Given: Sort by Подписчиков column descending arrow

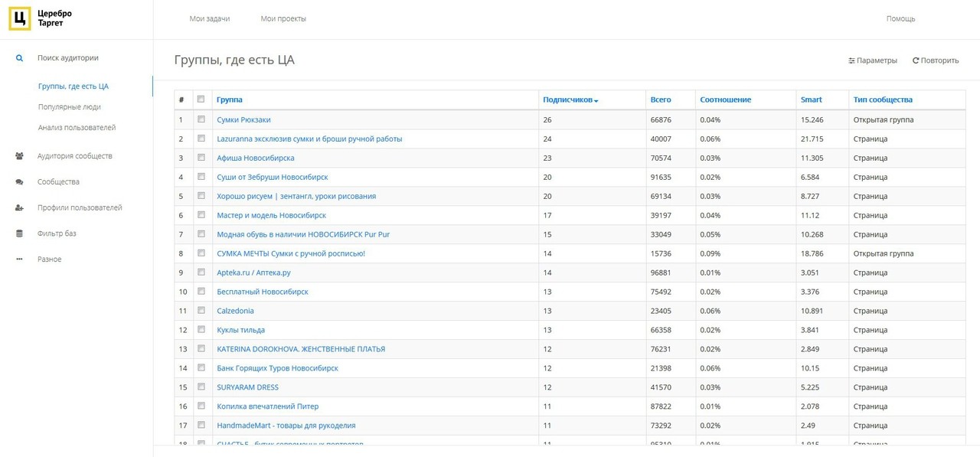Looking at the screenshot, I should point(596,101).
